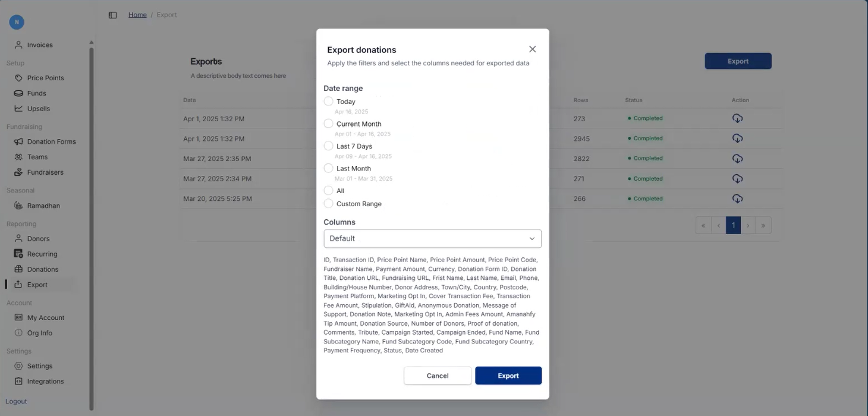Click the Integrations icon
The height and width of the screenshot is (416, 868).
pos(18,382)
